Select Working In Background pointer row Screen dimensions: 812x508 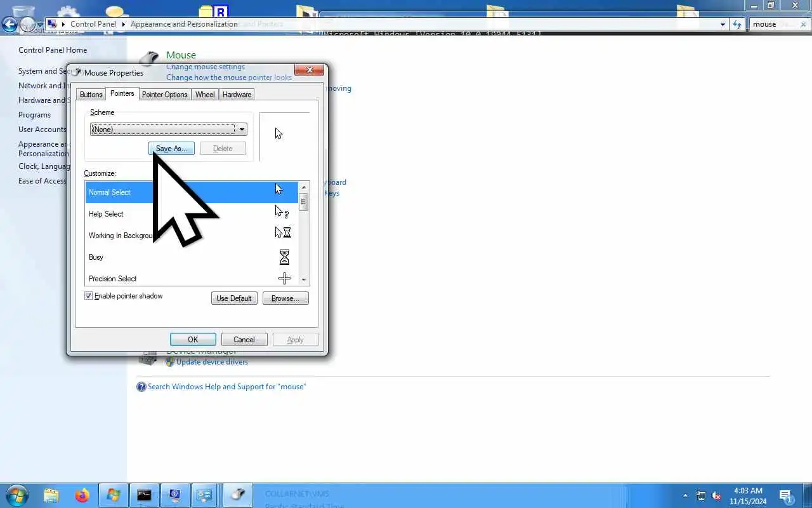tap(192, 236)
